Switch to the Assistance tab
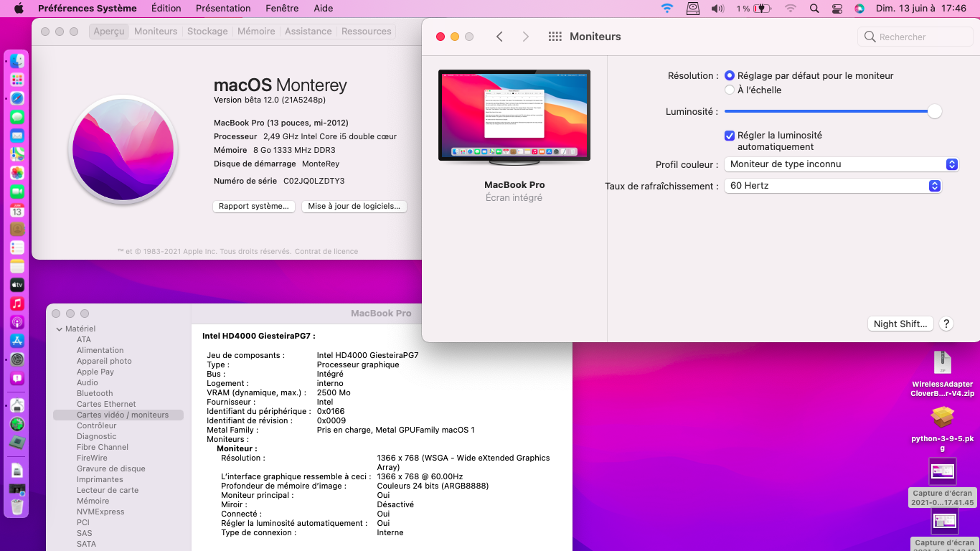Screen dimensions: 980x551 pos(308,32)
